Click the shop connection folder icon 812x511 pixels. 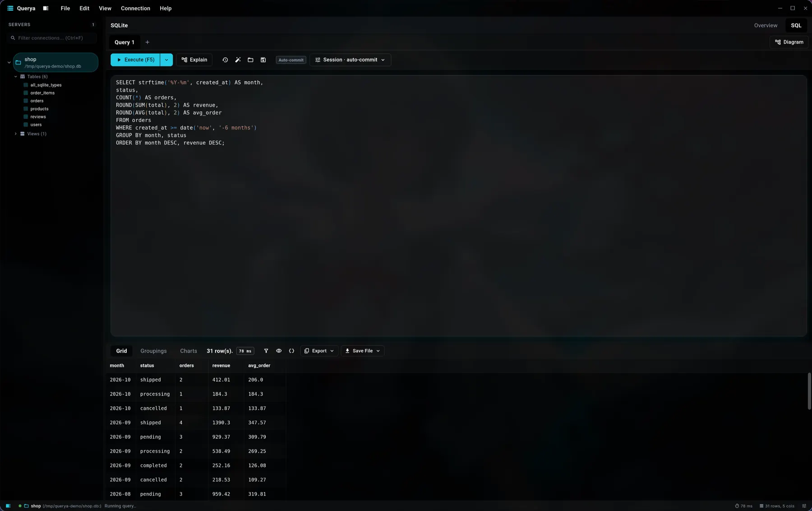[18, 63]
